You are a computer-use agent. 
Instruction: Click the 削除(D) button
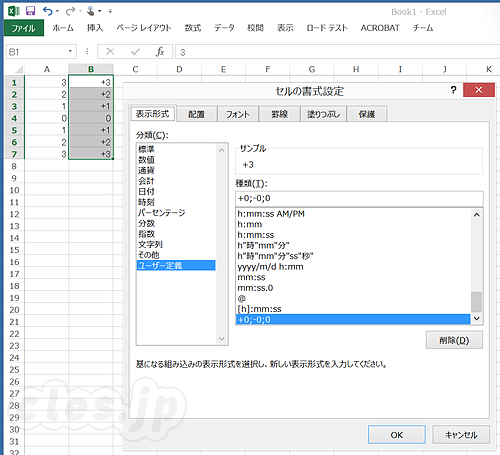pyautogui.click(x=454, y=340)
